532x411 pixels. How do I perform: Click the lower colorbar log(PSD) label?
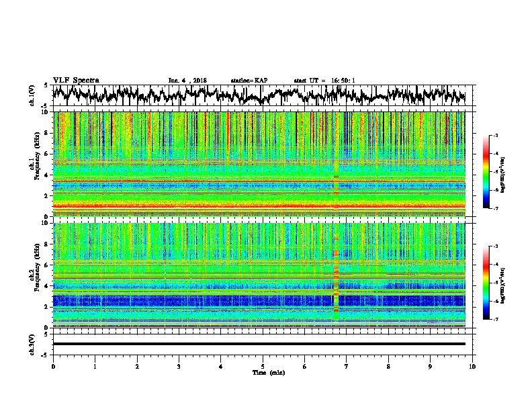(x=503, y=285)
